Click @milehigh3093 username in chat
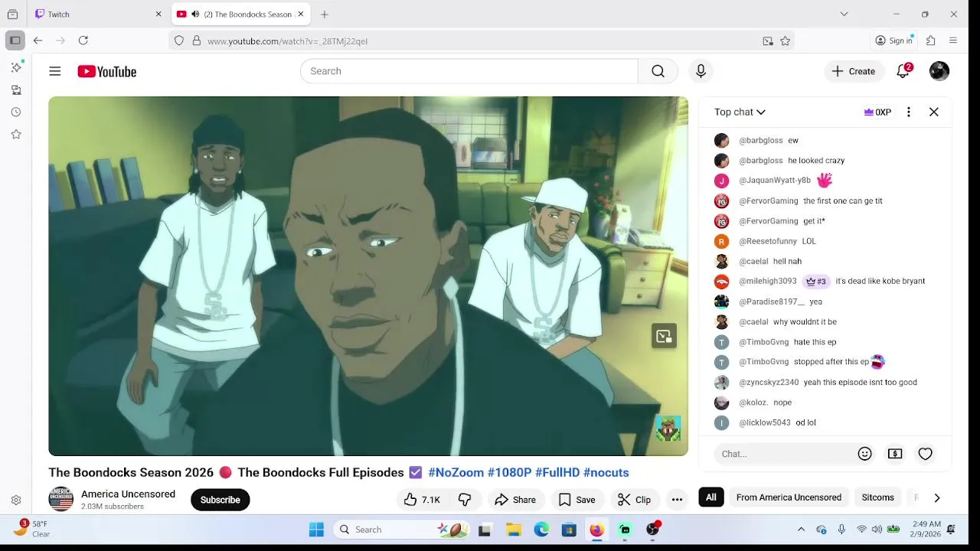Viewport: 980px width, 551px height. point(768,282)
